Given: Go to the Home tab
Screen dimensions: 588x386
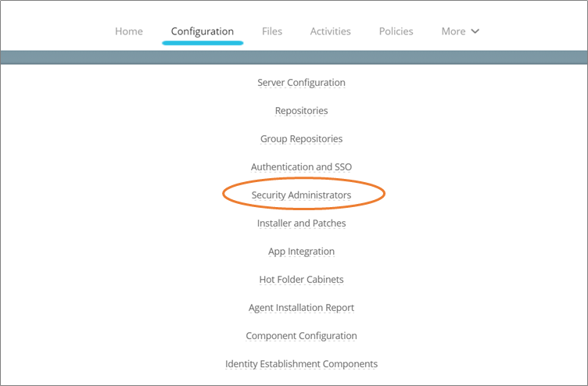Looking at the screenshot, I should [x=129, y=31].
